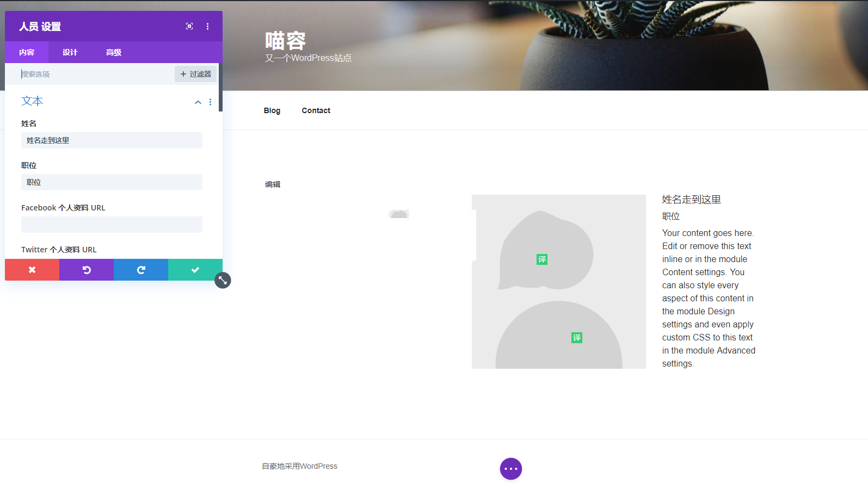Select the 内容 tab
Image resolution: width=868 pixels, height=490 pixels.
pyautogui.click(x=27, y=52)
